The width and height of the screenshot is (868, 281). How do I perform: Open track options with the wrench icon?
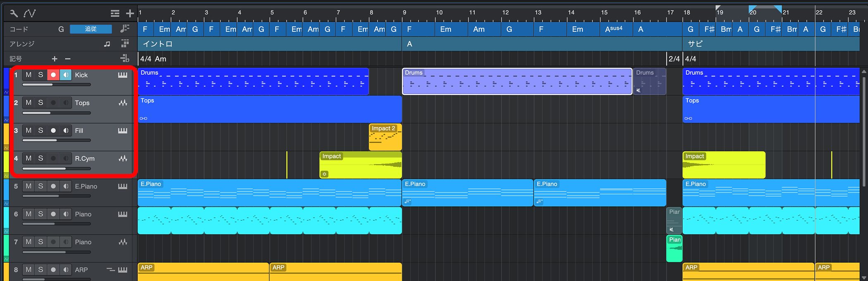pyautogui.click(x=14, y=13)
